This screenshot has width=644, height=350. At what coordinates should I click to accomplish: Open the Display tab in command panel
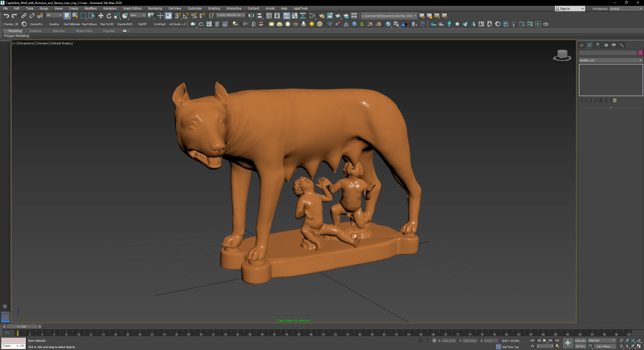[614, 45]
